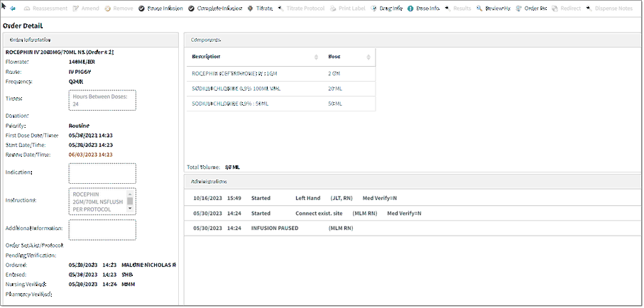The height and width of the screenshot is (308, 644).
Task: Click the First Dose Date/Time value
Action: coord(91,135)
